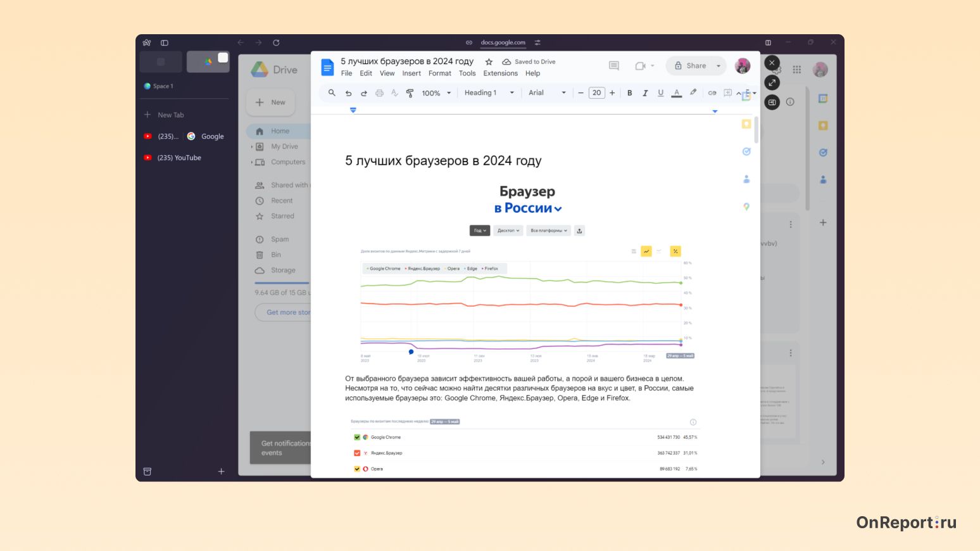Viewport: 980px width, 551px height.
Task: Open the Tasks side panel icon
Action: [746, 151]
